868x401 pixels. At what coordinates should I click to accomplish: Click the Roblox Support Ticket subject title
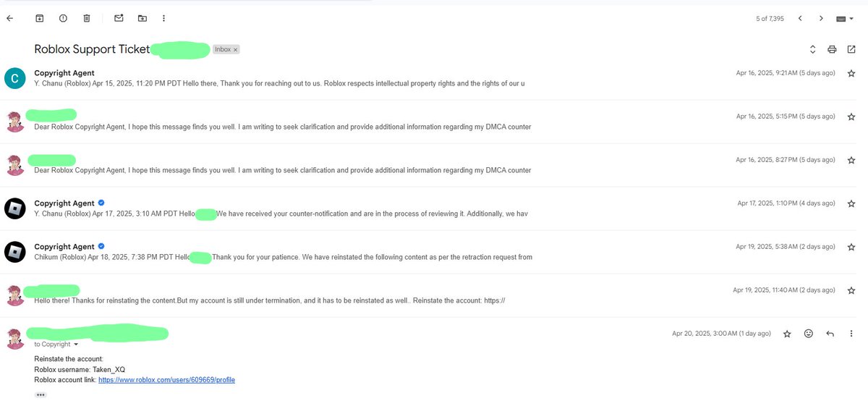[92, 49]
